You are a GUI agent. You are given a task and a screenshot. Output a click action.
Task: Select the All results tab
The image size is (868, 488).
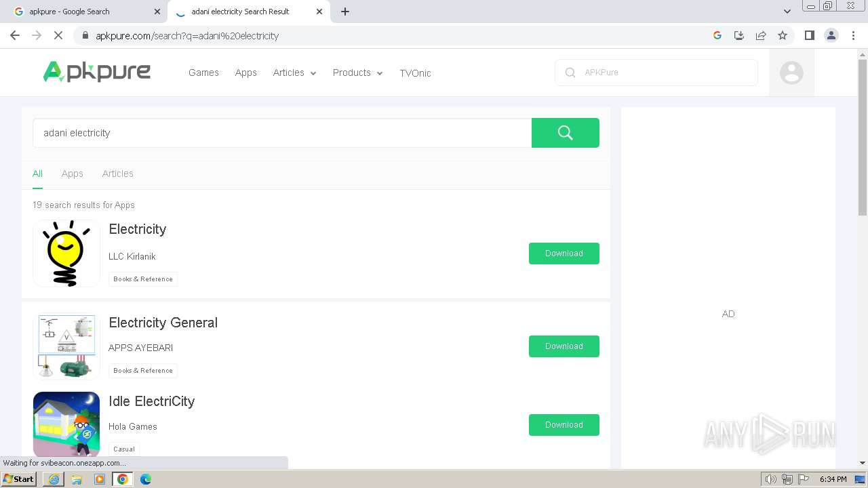point(37,174)
